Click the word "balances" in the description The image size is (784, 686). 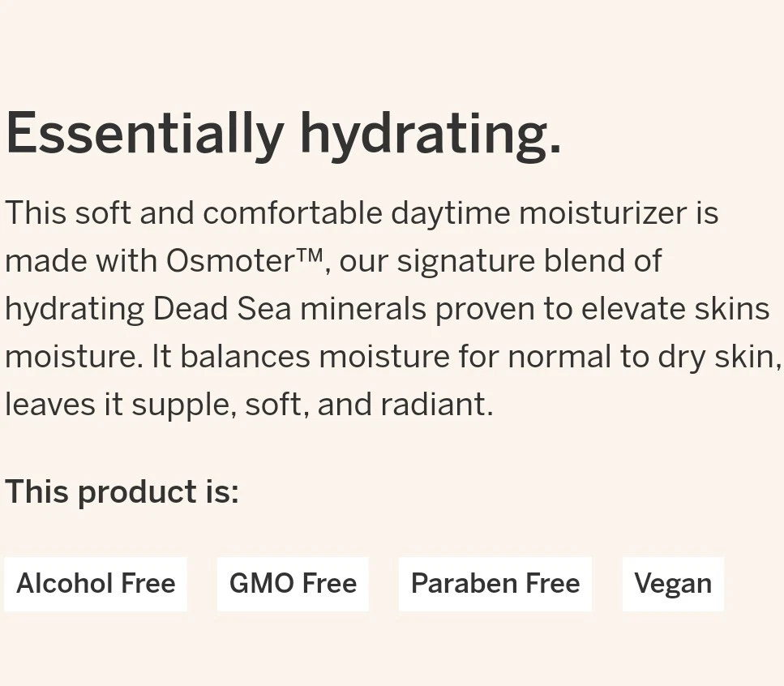point(245,357)
